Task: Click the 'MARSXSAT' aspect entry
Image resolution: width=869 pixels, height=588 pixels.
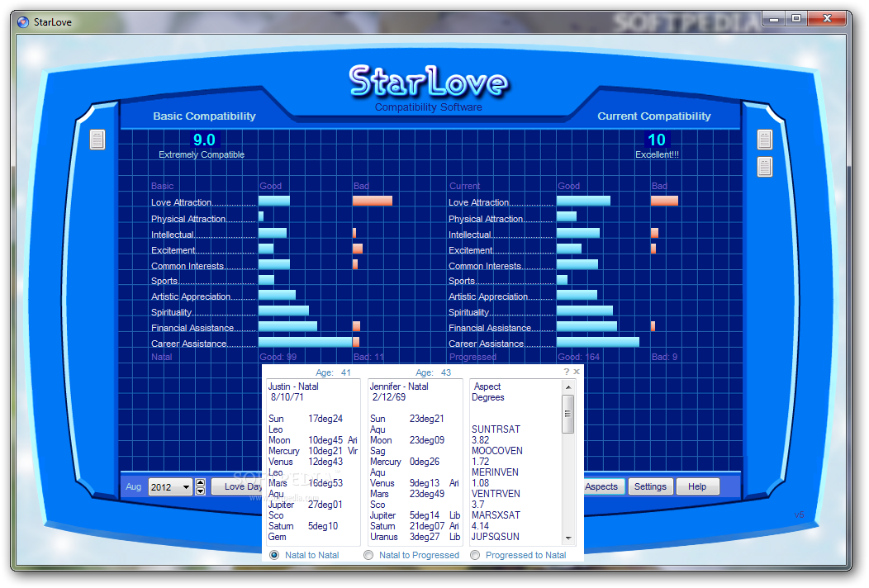Action: [x=496, y=514]
